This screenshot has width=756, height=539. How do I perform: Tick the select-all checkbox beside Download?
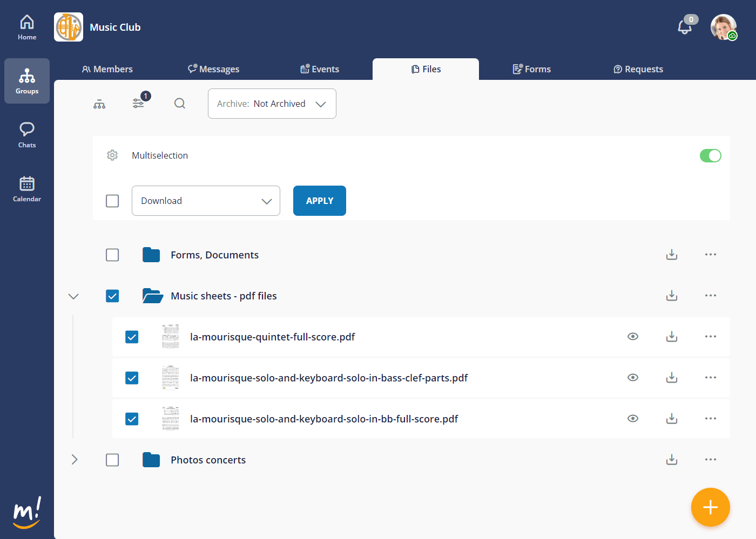point(112,201)
